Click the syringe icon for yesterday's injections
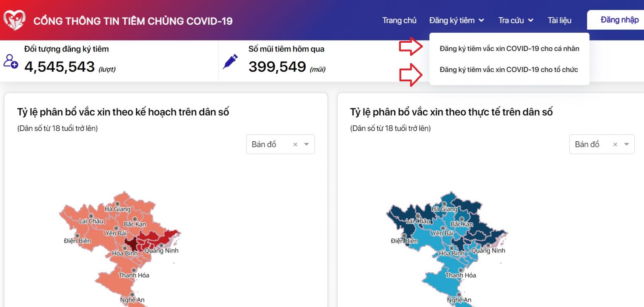This screenshot has height=307, width=644. [230, 62]
